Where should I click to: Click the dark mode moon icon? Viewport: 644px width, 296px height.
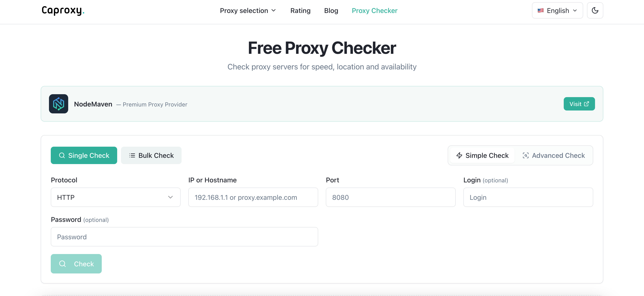click(595, 10)
